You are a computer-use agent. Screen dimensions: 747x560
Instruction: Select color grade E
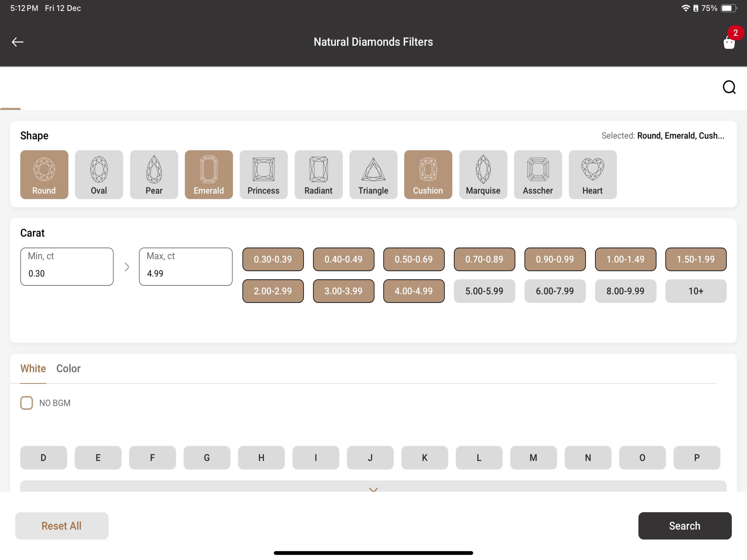point(98,457)
